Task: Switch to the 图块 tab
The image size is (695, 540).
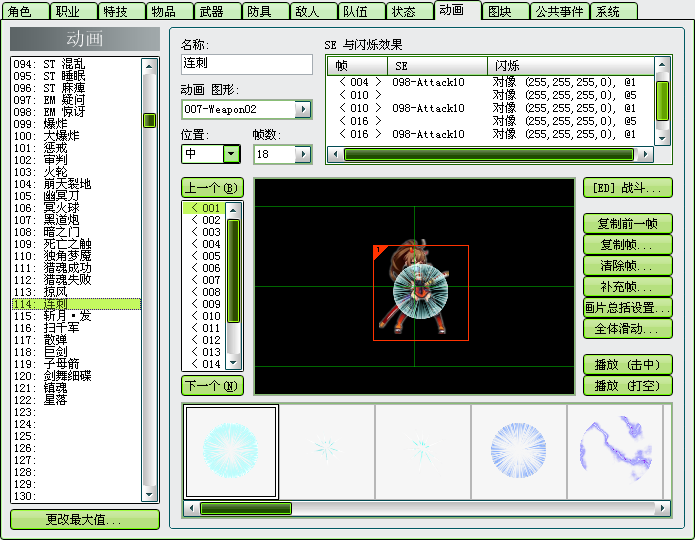Action: (x=505, y=11)
